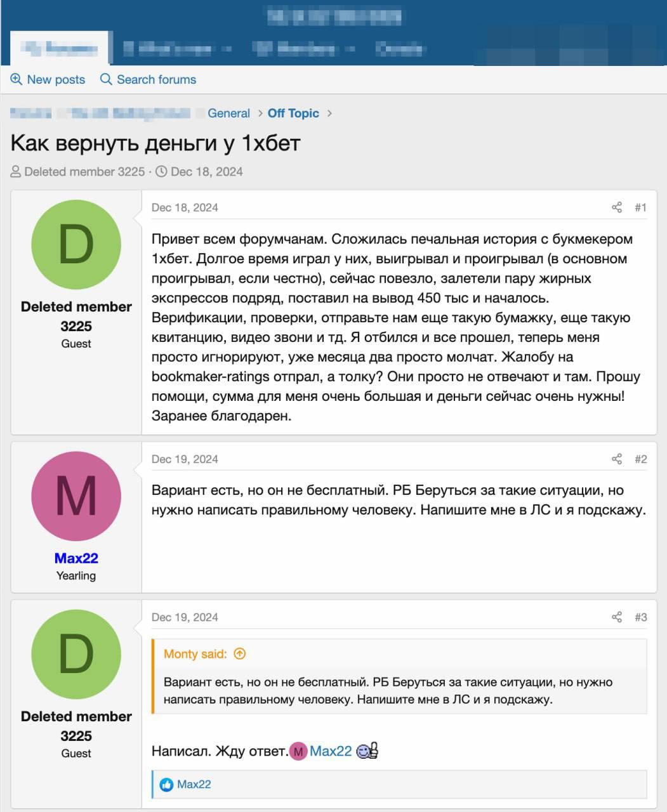Click green D avatar on first post
This screenshot has width=667, height=812.
click(76, 245)
